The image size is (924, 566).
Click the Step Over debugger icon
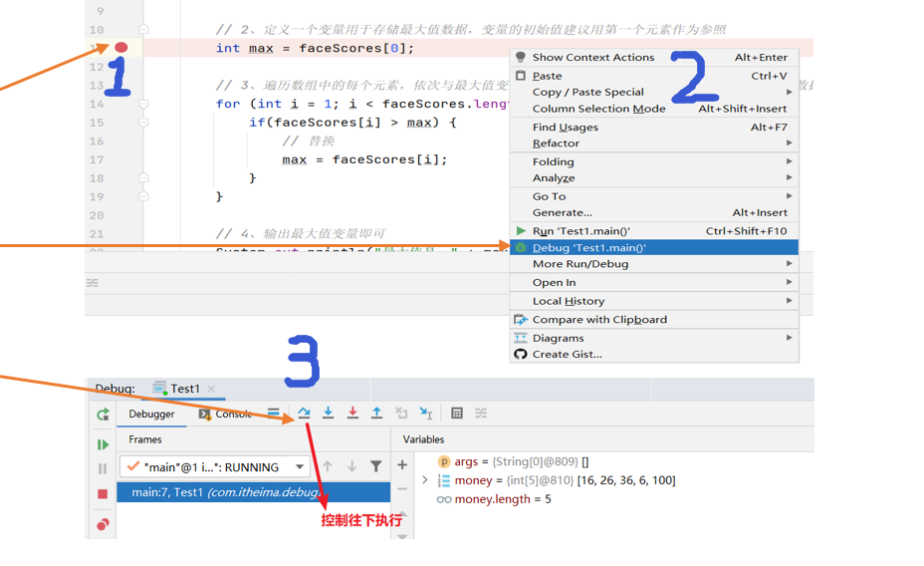(x=304, y=414)
